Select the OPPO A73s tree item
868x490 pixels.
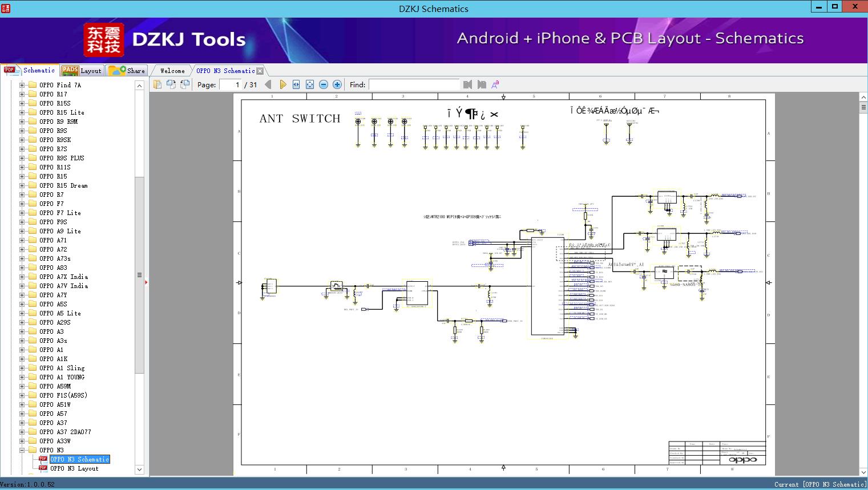pyautogui.click(x=55, y=258)
